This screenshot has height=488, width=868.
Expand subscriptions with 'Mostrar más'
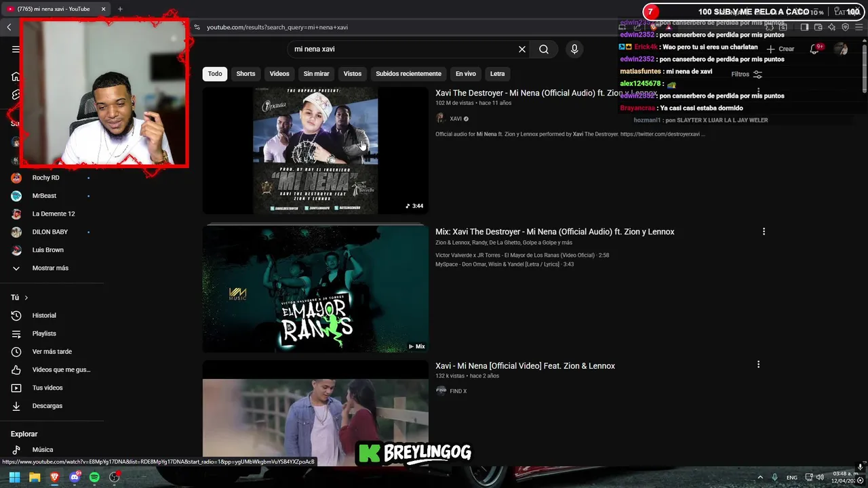(51, 268)
